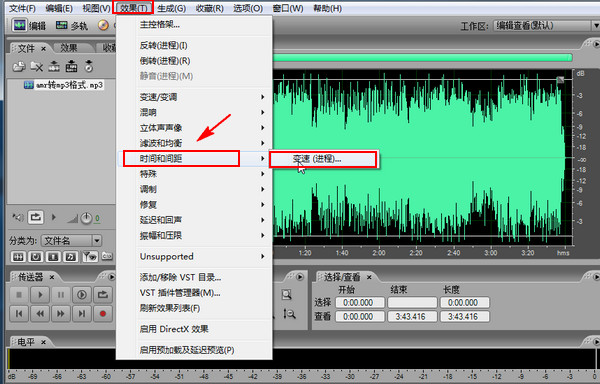This screenshot has width=600, height=384.
Task: Click the Go to End button
Action: [82, 314]
